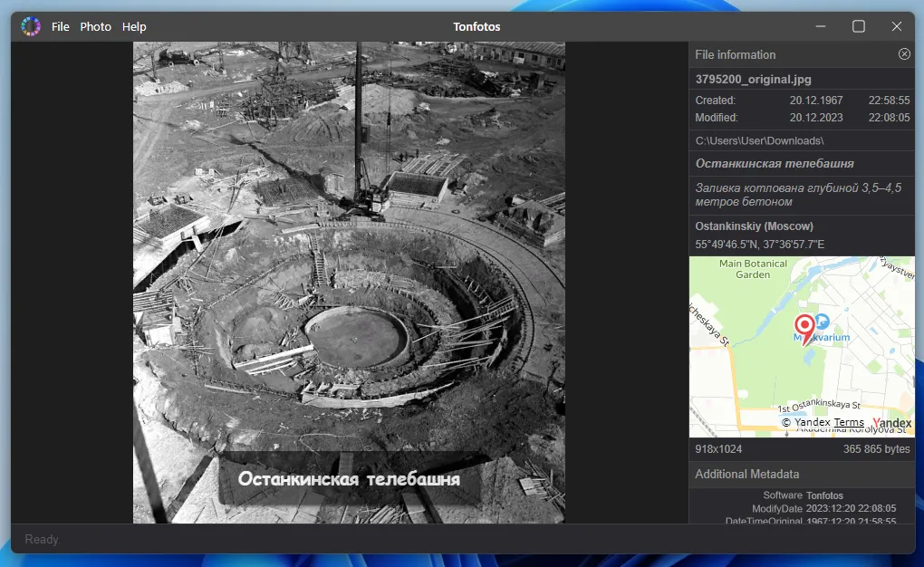Viewport: 924px width, 567px height.
Task: Click the Downloads folder path
Action: [x=759, y=140]
